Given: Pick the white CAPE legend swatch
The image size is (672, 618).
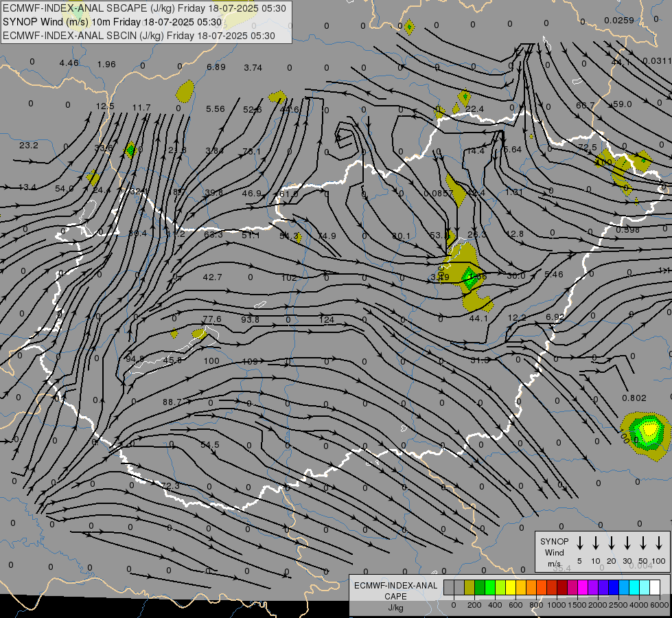Looking at the screenshot, I should pos(655,587).
